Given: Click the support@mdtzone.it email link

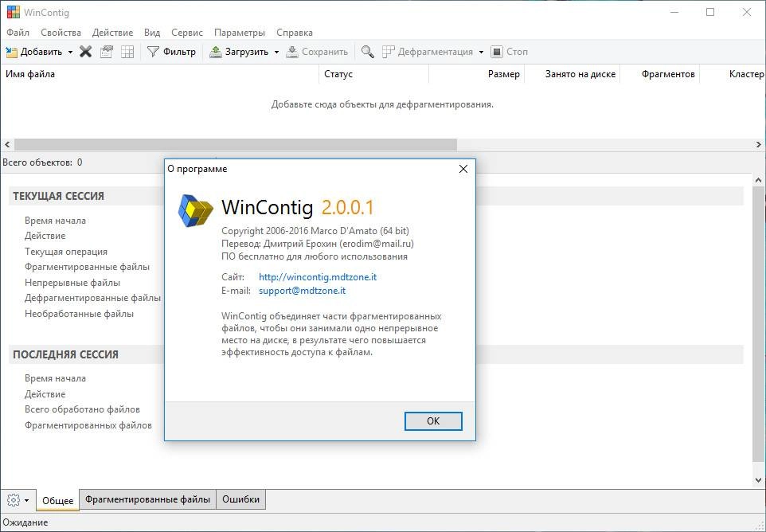Looking at the screenshot, I should click(302, 291).
